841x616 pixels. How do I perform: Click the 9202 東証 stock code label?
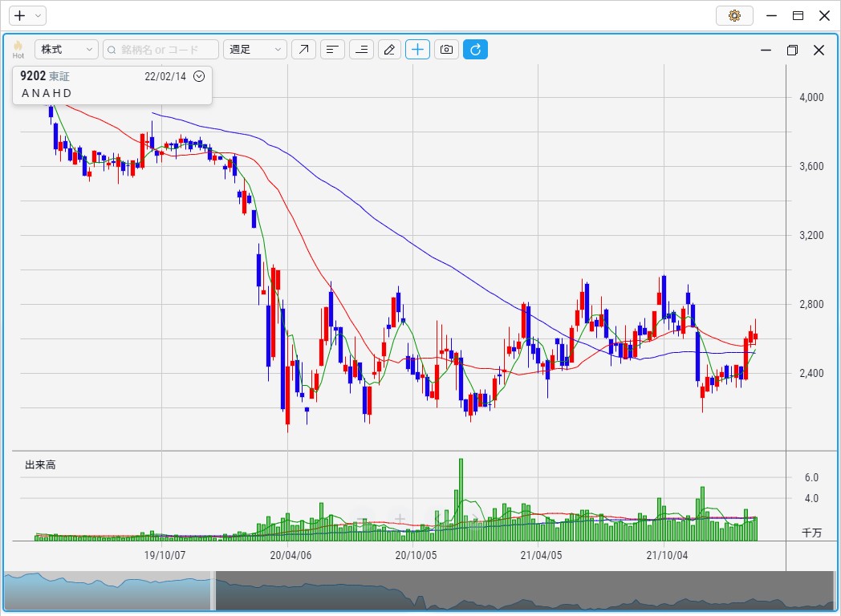45,76
